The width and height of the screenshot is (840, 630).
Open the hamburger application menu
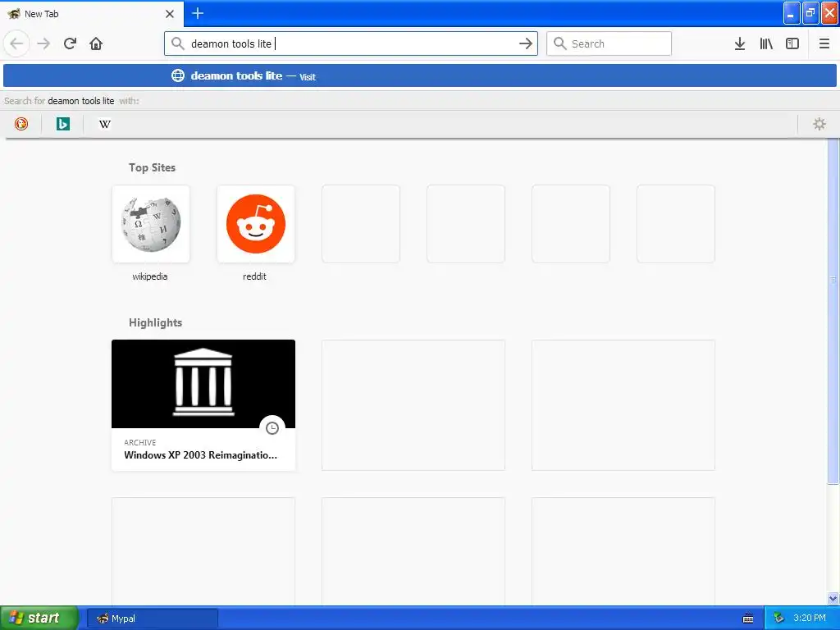824,43
